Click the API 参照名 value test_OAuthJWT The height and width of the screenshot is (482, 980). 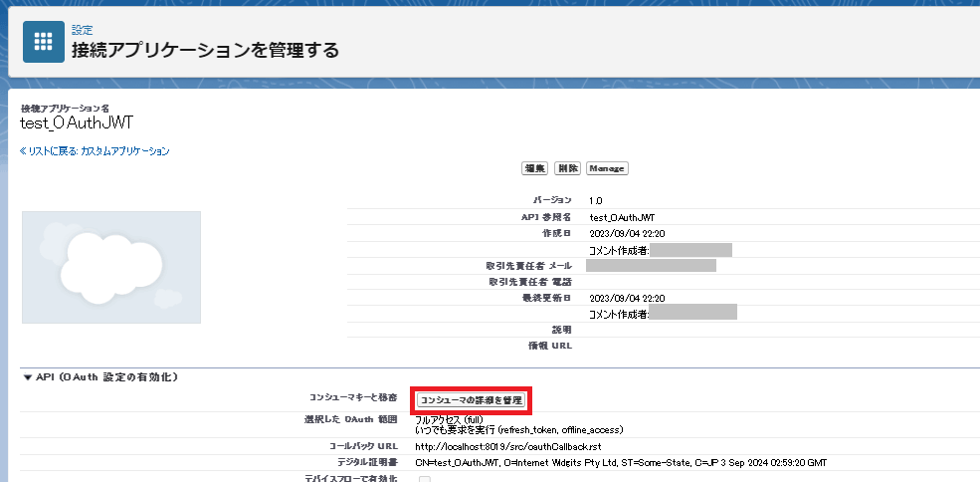[623, 217]
